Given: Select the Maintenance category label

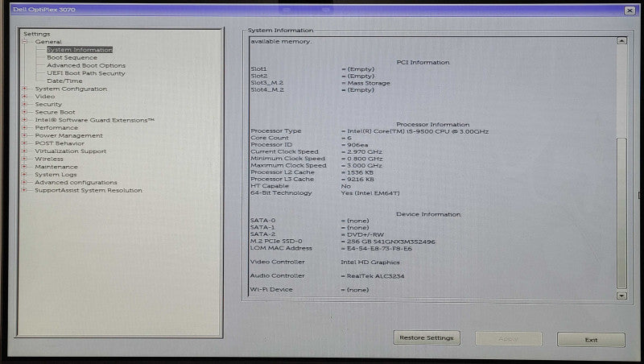Looking at the screenshot, I should tap(56, 167).
